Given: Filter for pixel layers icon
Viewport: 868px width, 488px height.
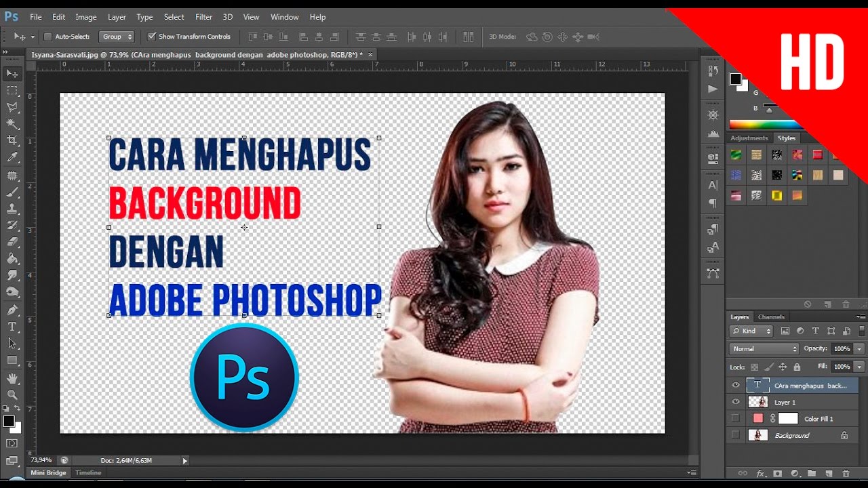Looking at the screenshot, I should 785,331.
